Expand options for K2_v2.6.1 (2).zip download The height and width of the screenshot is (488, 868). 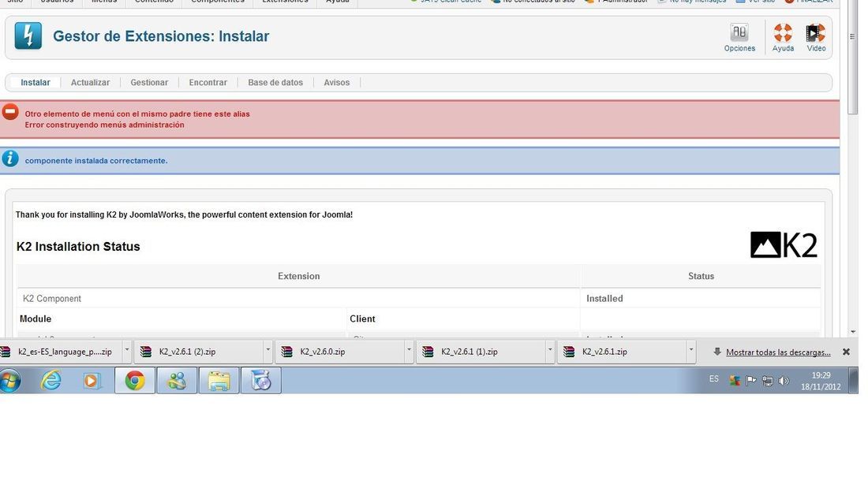tap(268, 352)
